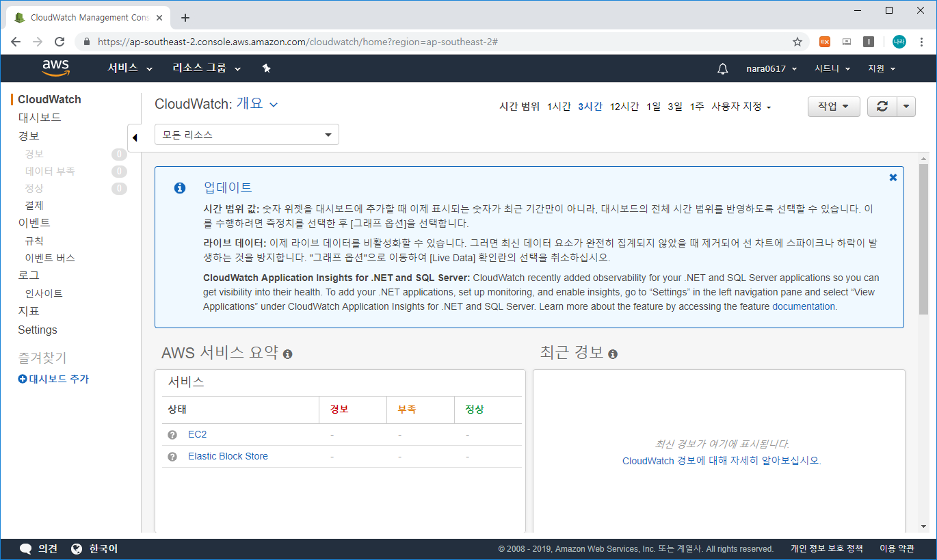Click the plus icon for 대시보드 추가
The width and height of the screenshot is (937, 560).
point(23,379)
